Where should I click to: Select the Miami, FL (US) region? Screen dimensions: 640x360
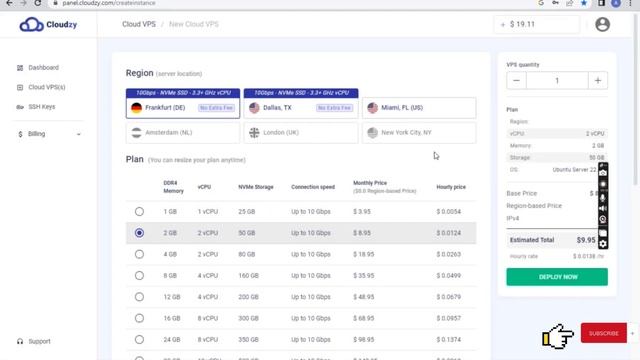tap(419, 108)
